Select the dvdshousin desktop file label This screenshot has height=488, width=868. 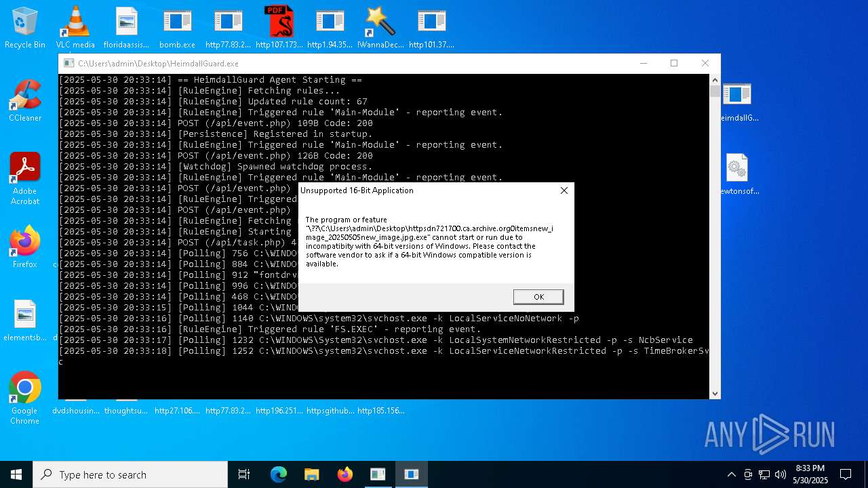point(76,411)
